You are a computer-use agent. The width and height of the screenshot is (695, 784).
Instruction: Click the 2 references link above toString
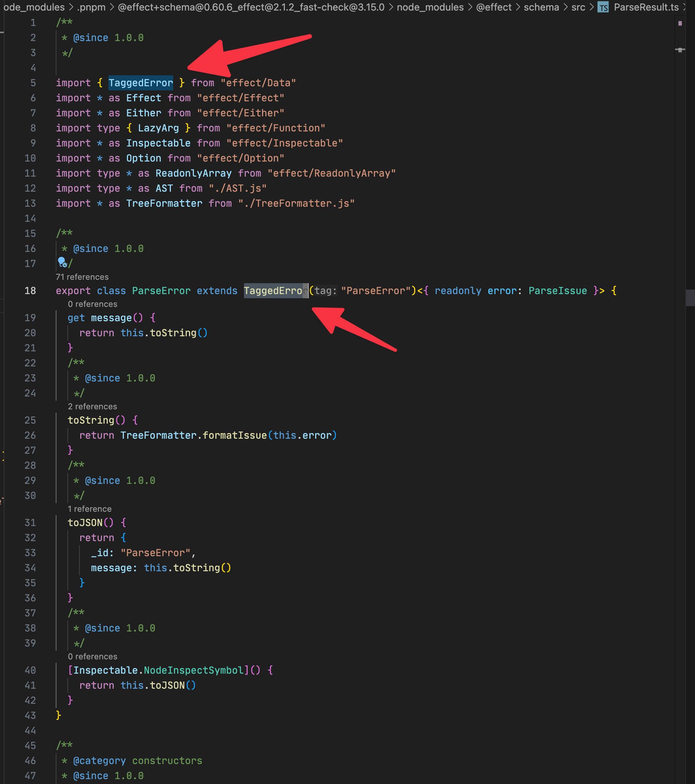[92, 406]
